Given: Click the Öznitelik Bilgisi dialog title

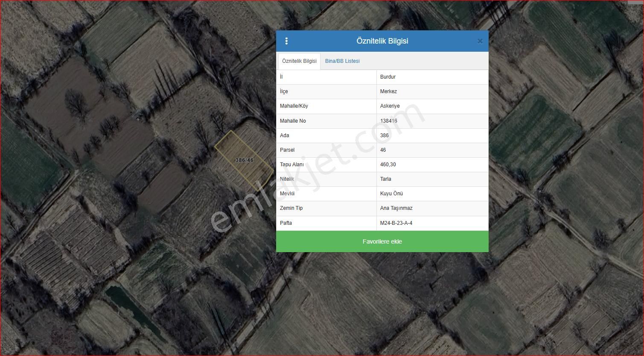Looking at the screenshot, I should [382, 41].
